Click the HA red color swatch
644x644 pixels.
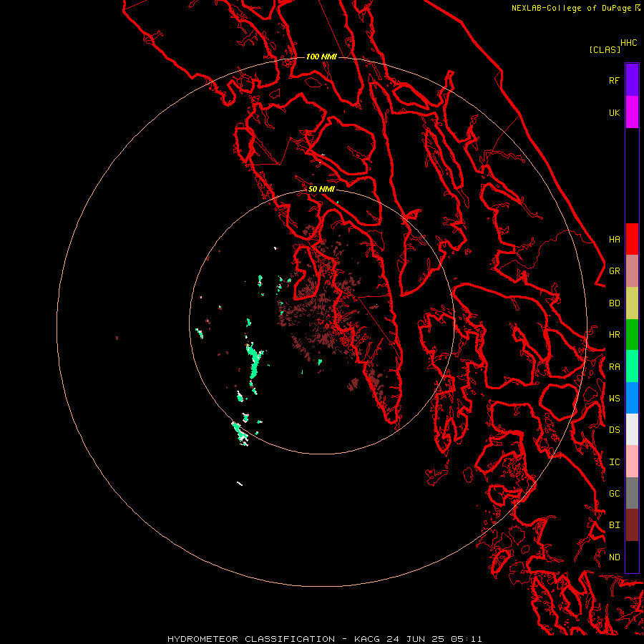point(632,239)
